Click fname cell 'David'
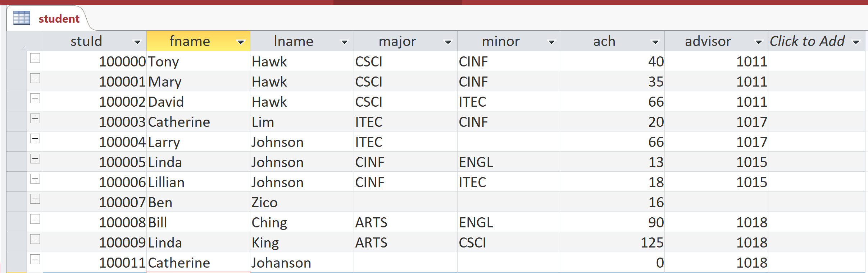This screenshot has height=273, width=868. point(198,101)
